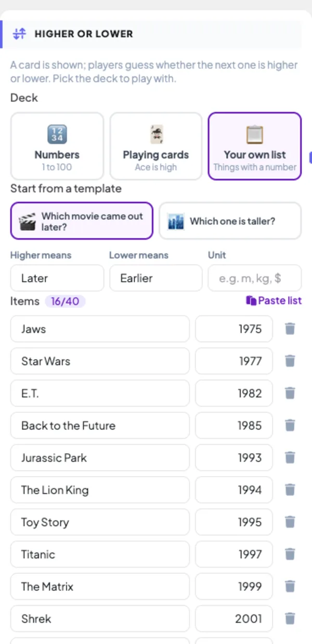312x644 pixels.
Task: Remove Jurassic Park via trash icon
Action: tap(290, 457)
